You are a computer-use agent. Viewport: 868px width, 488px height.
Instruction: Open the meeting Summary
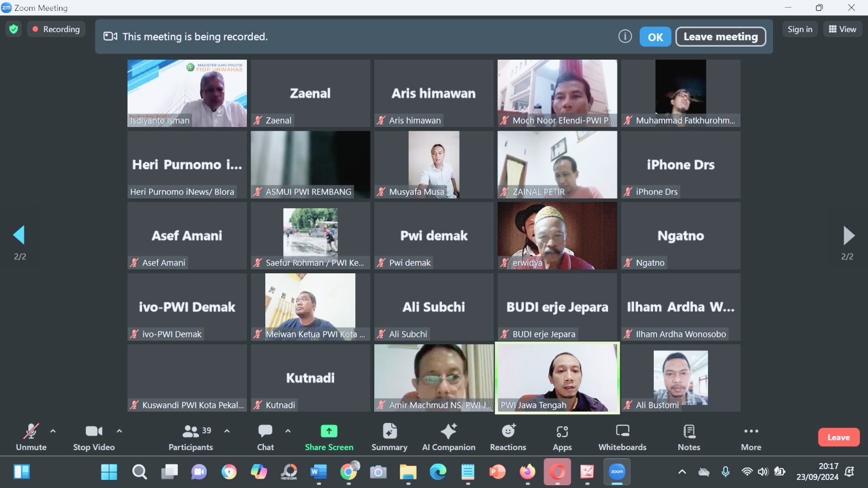389,437
